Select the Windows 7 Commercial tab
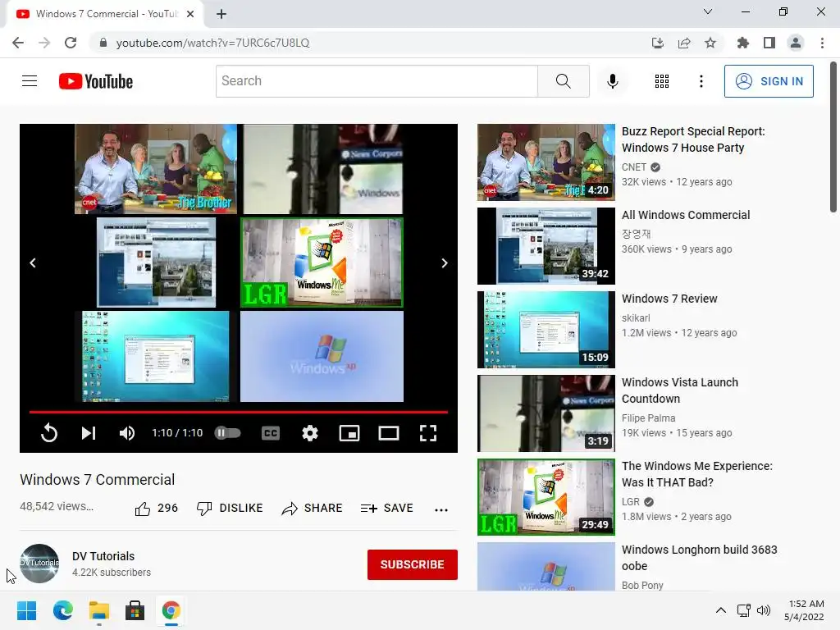 [104, 14]
